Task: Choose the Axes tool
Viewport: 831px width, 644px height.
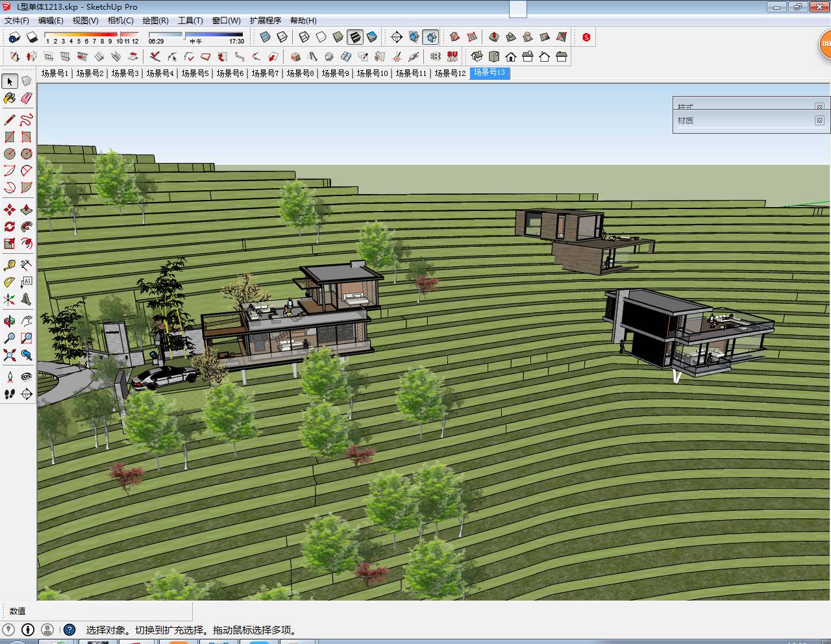Action: (10, 299)
